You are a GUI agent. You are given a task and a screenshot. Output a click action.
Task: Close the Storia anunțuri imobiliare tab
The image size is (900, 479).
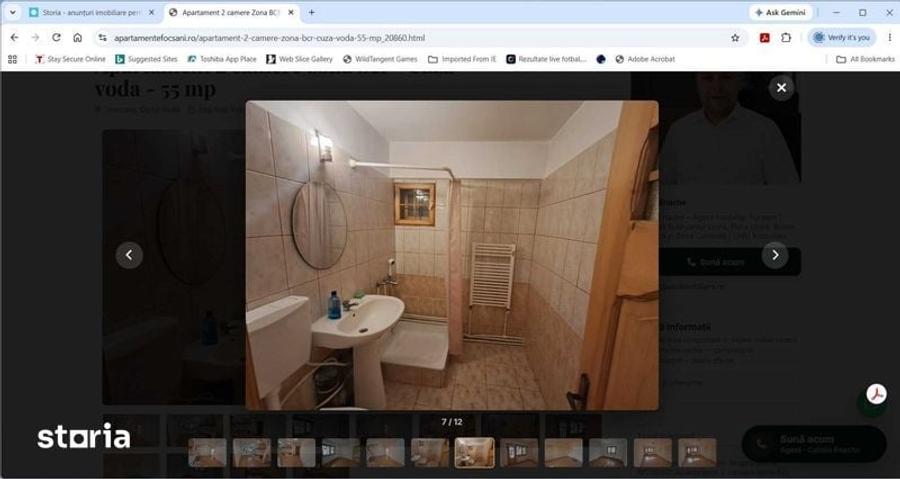(152, 12)
